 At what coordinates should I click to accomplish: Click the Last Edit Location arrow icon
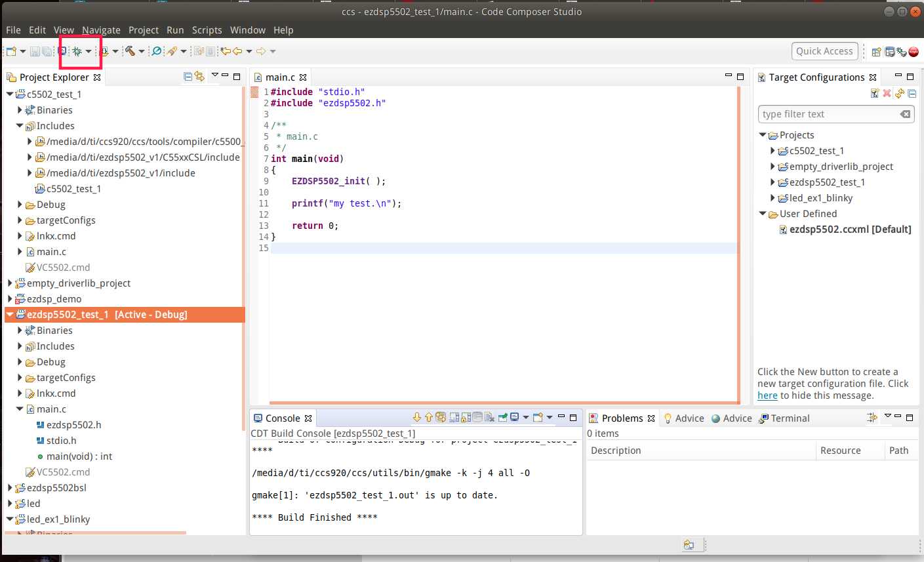point(226,51)
